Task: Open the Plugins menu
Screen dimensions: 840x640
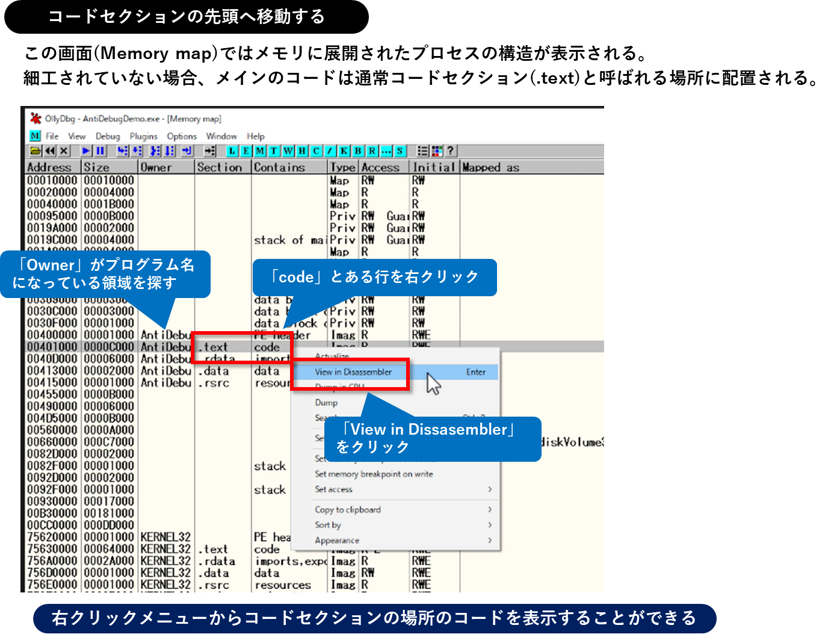Action: point(143,136)
